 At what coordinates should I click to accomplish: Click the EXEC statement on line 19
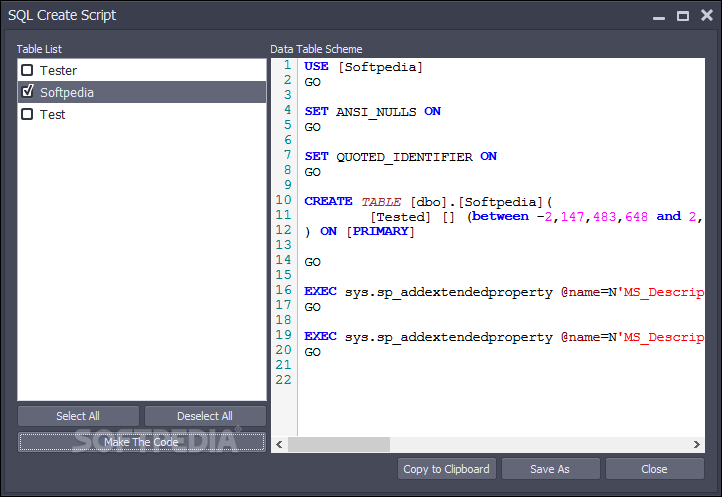tap(504, 337)
